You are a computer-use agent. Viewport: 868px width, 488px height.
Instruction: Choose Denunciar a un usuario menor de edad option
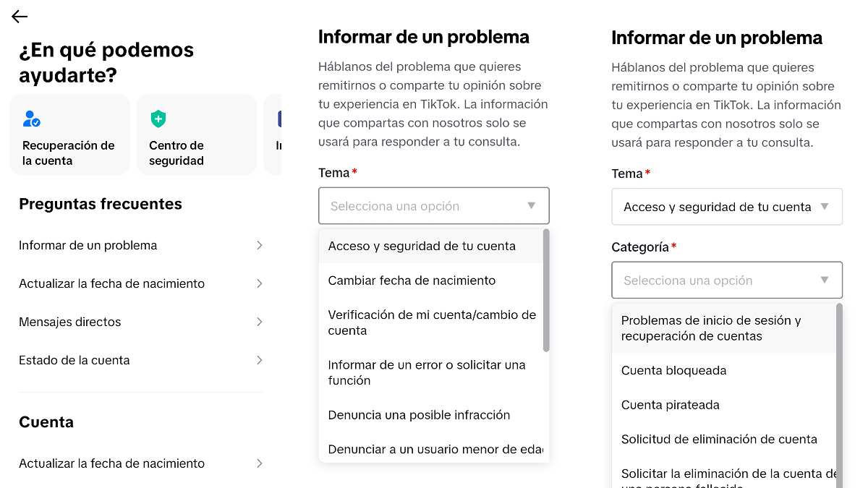click(431, 449)
